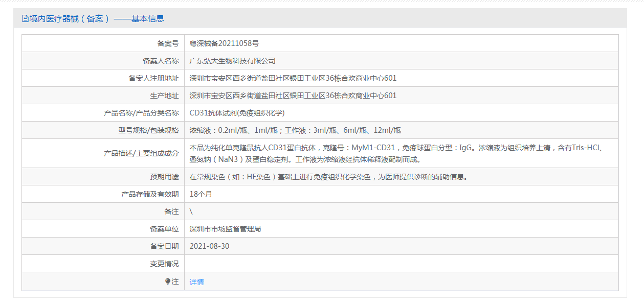The image size is (644, 306).
Task: Click the 备案单位 label cell
Action: coord(103,229)
